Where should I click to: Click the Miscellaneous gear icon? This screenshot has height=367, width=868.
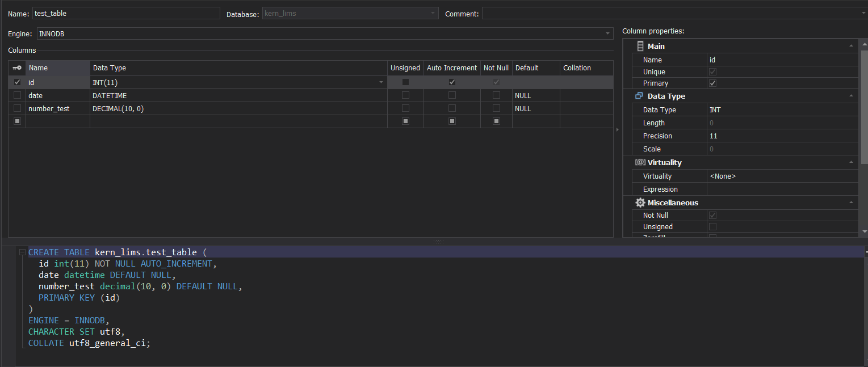click(640, 203)
